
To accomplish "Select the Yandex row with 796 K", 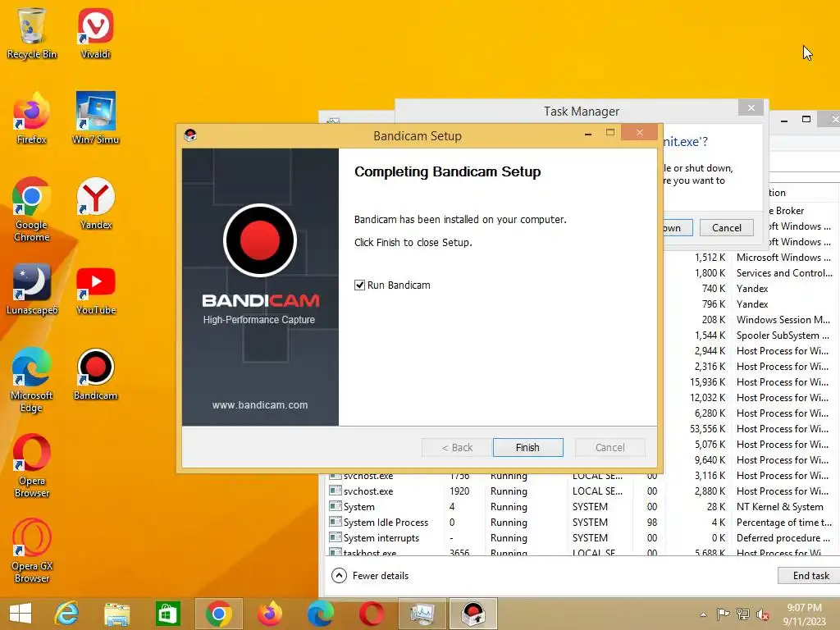I will pyautogui.click(x=750, y=304).
